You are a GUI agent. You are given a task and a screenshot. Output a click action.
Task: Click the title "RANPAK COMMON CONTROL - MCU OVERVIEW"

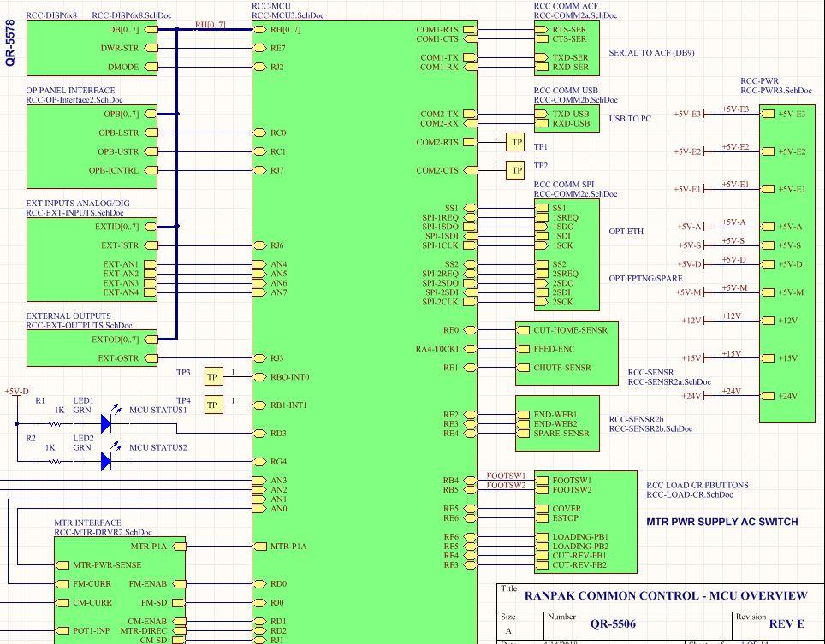(666, 595)
